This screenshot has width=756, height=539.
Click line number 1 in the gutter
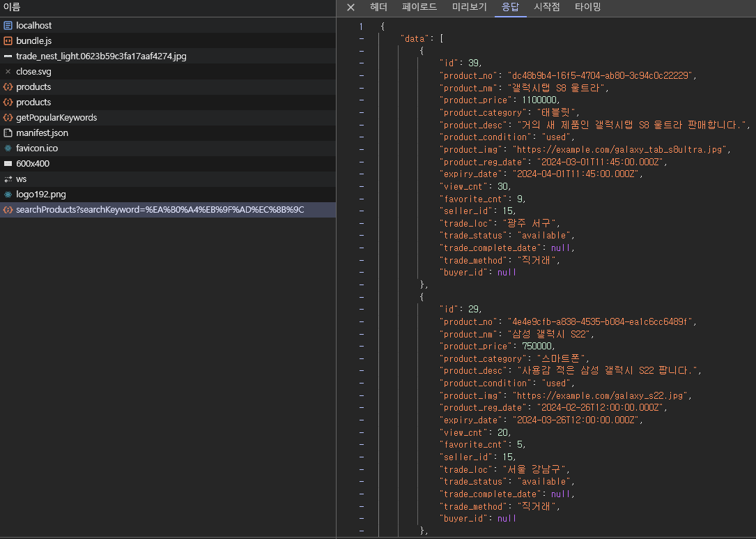point(361,26)
